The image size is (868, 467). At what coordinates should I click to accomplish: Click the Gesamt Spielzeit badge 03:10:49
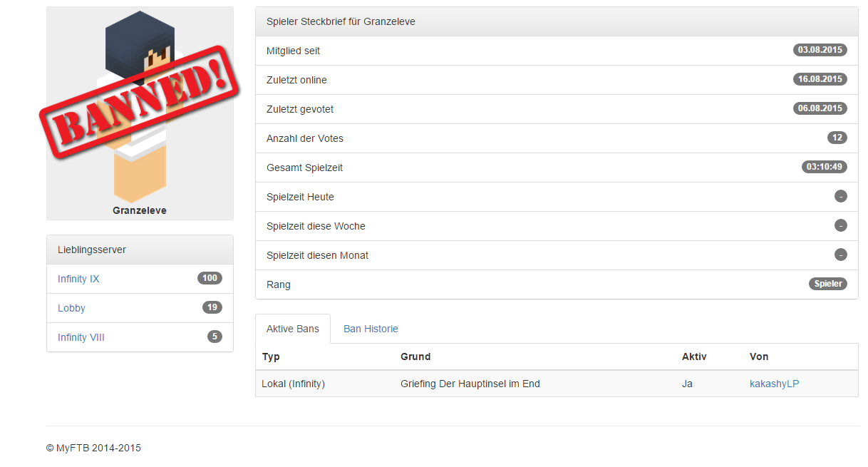tap(824, 167)
